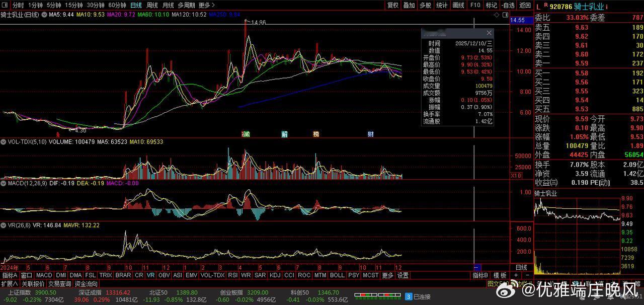Click the 榜 event marker on chart
This screenshot has height=305, width=644.
pyautogui.click(x=316, y=134)
